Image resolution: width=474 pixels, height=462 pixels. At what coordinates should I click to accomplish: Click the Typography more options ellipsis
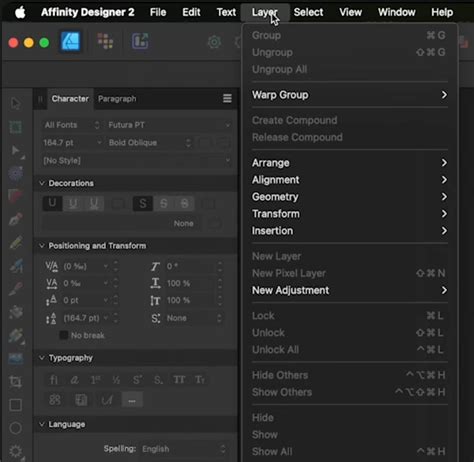click(x=132, y=400)
